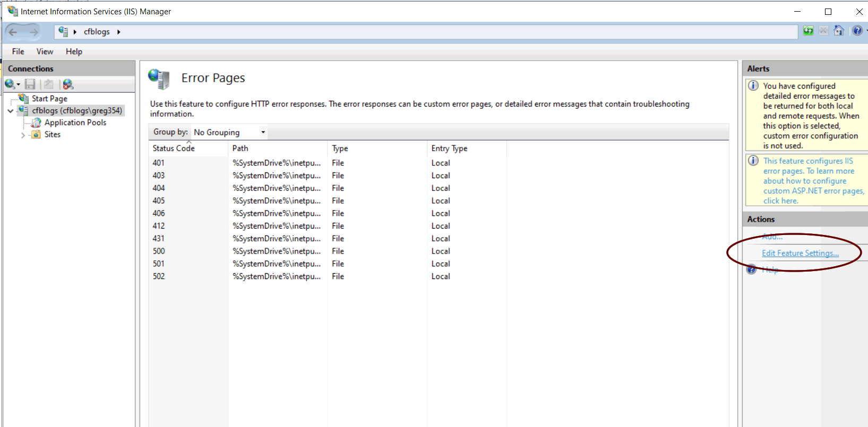
Task: Click the breadcrumb arrow after cfblogs
Action: coord(119,32)
